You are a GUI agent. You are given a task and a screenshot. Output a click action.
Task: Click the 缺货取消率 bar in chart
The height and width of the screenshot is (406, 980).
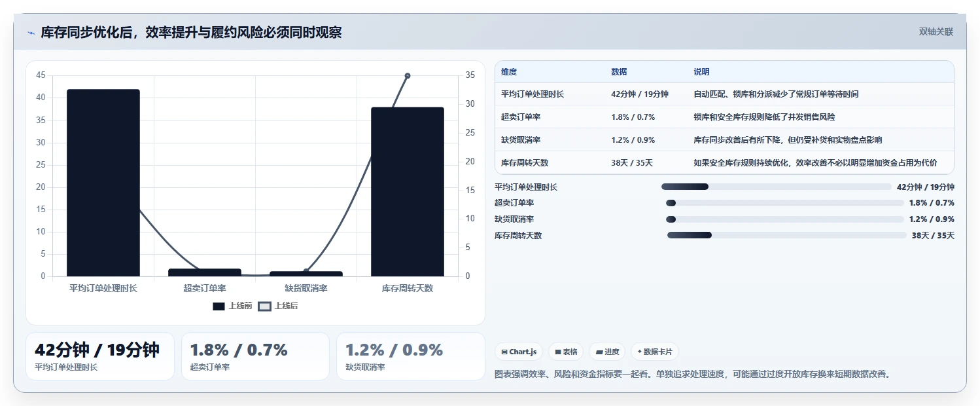pos(306,274)
